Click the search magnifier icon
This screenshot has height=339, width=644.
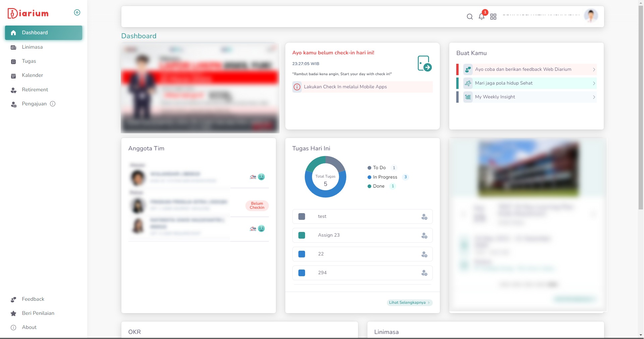pyautogui.click(x=470, y=17)
